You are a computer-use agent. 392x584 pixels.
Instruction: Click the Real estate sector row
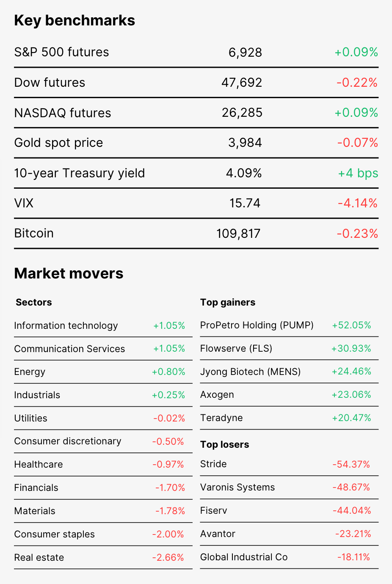point(103,557)
